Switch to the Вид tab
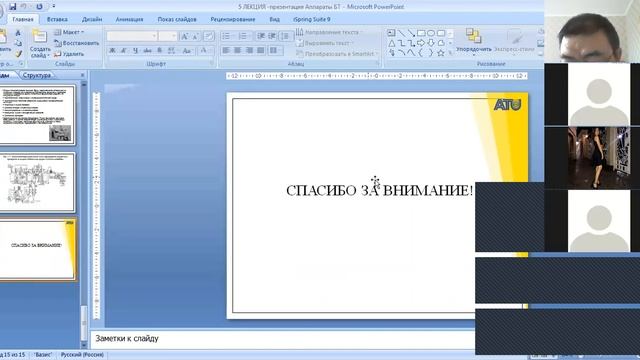640x360 pixels. (x=274, y=19)
